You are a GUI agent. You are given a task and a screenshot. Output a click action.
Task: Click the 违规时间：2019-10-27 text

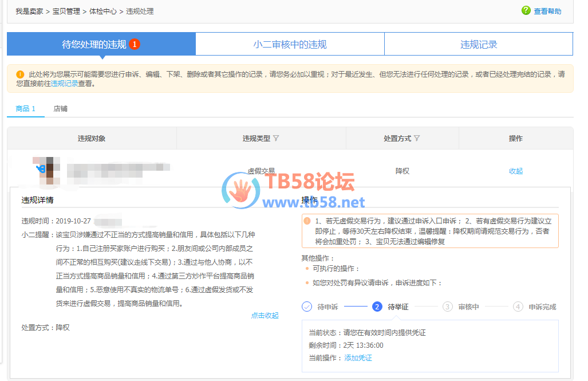pos(56,221)
